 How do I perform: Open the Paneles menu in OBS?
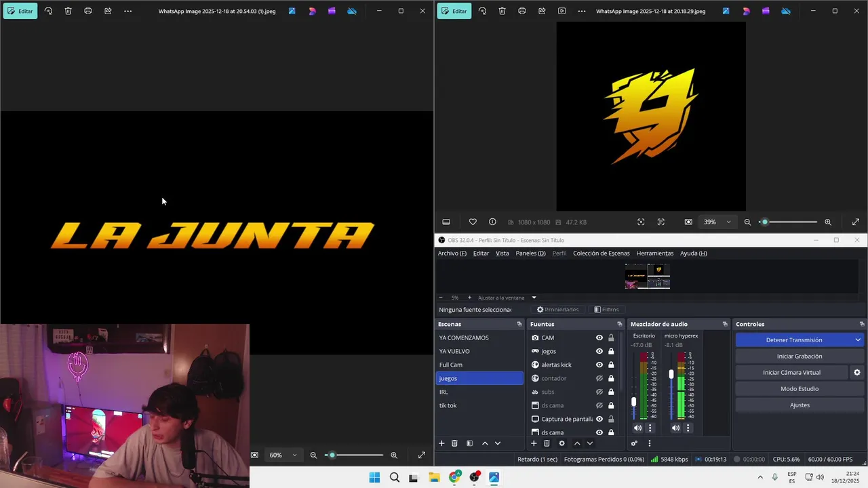tap(530, 253)
